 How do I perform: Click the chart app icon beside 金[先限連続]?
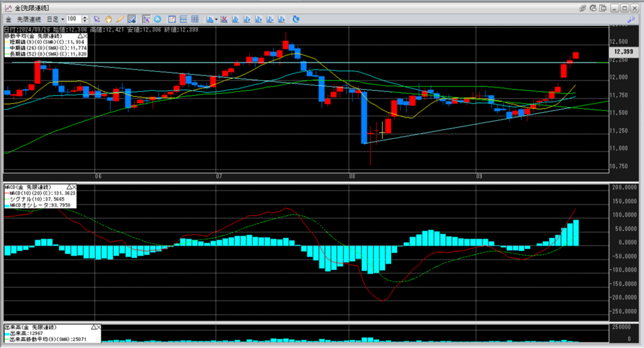[8, 8]
